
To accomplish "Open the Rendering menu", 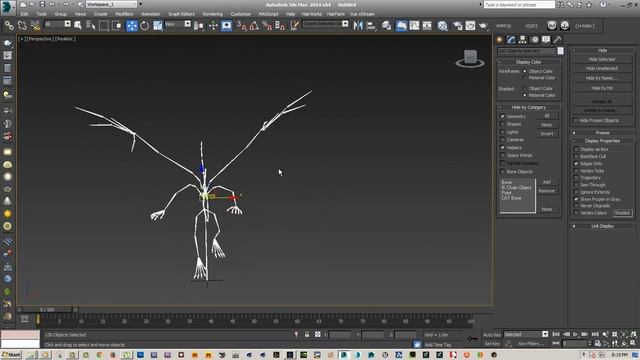I will click(213, 14).
